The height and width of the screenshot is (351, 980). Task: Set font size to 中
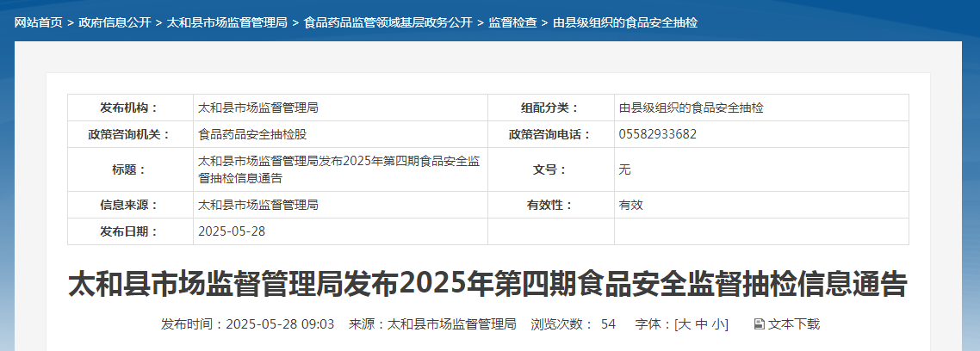pos(701,324)
